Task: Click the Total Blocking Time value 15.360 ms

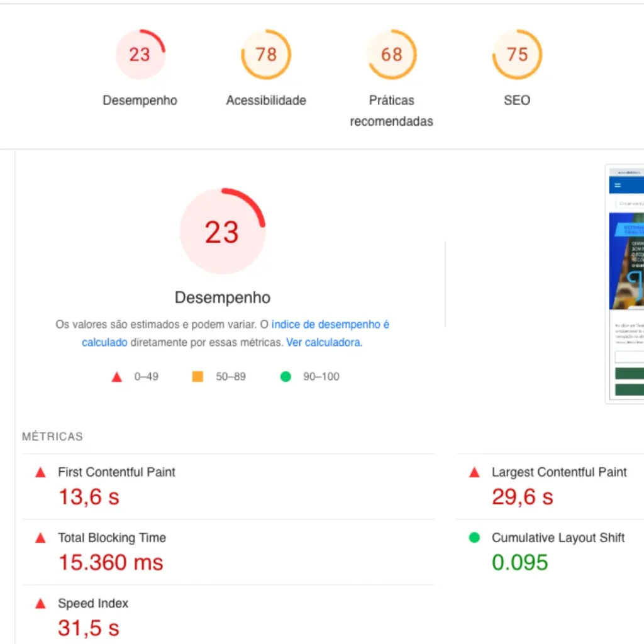Action: click(111, 562)
